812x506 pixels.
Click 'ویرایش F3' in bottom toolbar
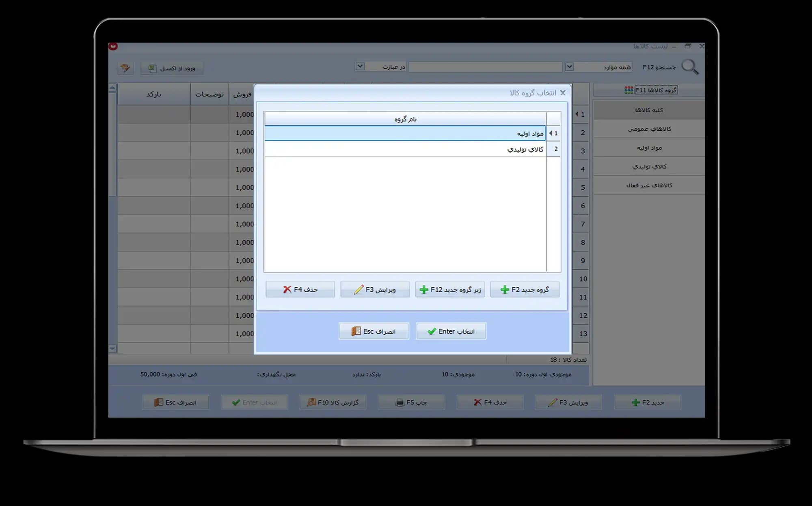point(568,402)
